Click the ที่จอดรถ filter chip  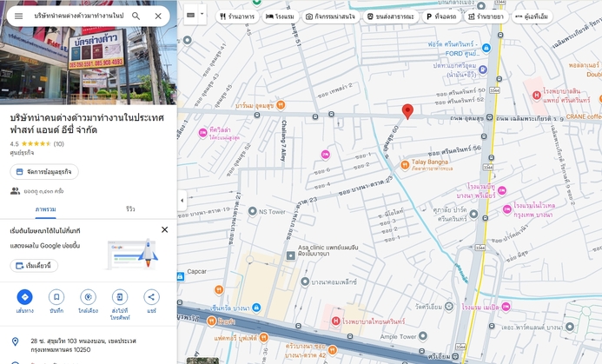pyautogui.click(x=442, y=17)
